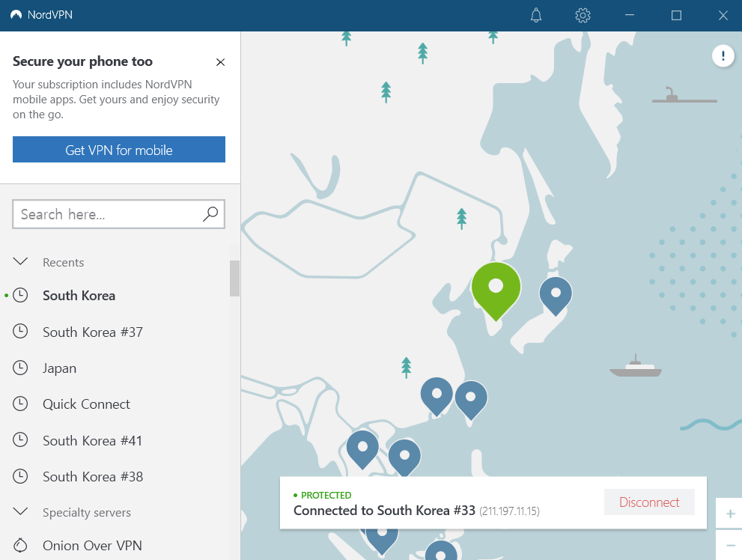
Task: Click the clock icon beside South Korea #37
Action: pyautogui.click(x=20, y=331)
